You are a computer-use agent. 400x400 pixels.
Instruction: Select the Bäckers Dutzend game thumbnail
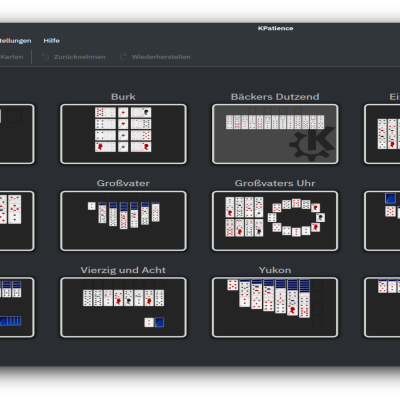point(275,134)
